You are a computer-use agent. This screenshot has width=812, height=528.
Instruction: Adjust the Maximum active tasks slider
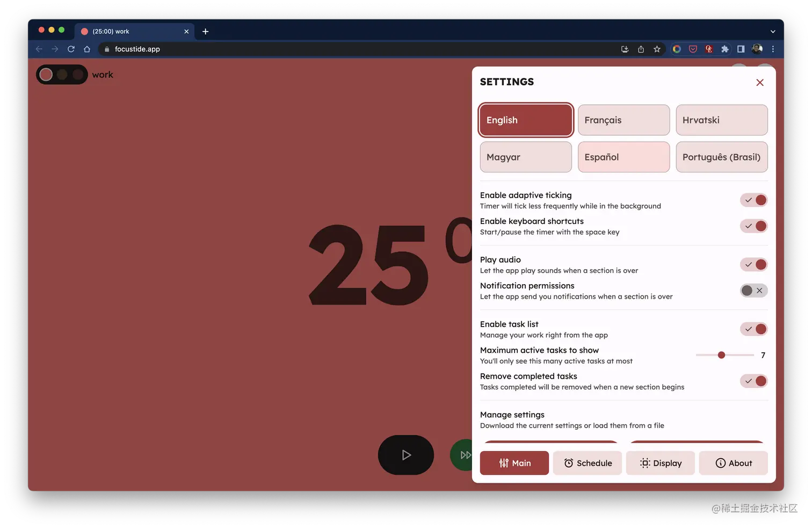click(x=721, y=355)
